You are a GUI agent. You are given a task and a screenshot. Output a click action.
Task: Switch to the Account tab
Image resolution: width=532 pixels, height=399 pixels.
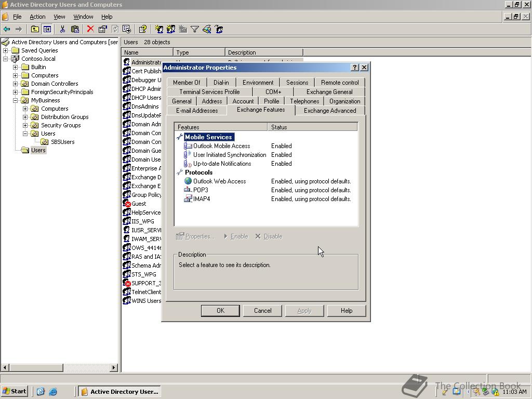pos(243,101)
